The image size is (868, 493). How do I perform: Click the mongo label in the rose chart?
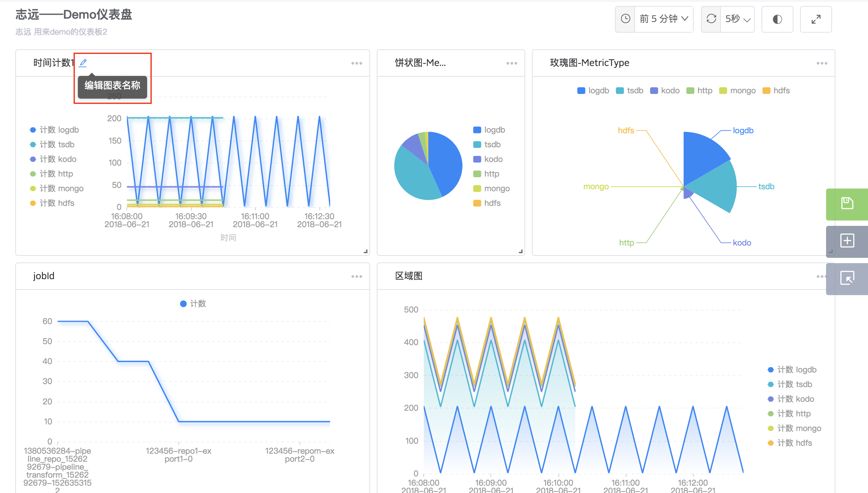pyautogui.click(x=596, y=187)
